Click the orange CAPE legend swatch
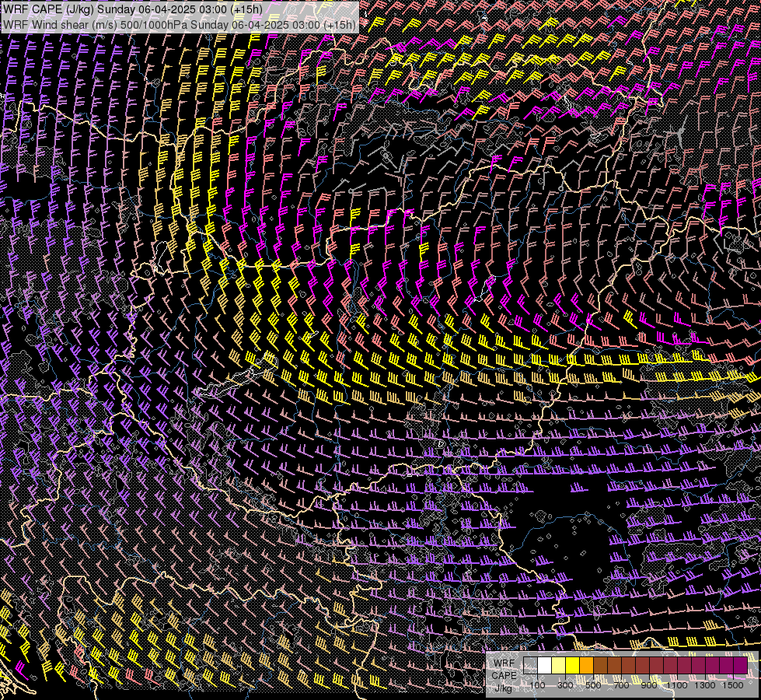This screenshot has height=700, width=761. coord(586,665)
